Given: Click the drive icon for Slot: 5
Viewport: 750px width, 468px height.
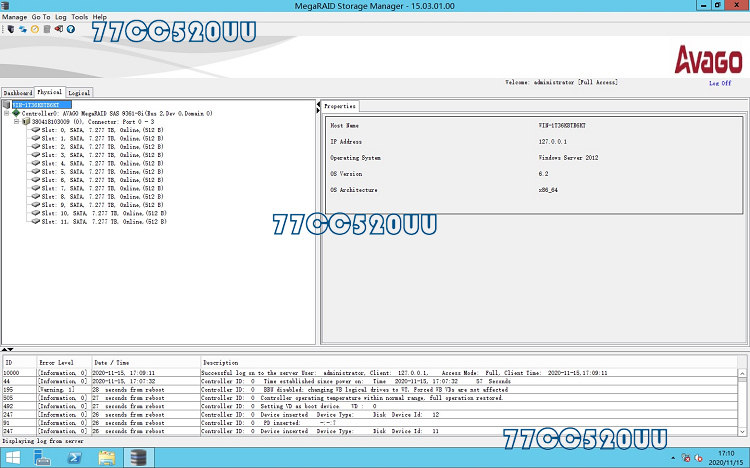Looking at the screenshot, I should (35, 171).
